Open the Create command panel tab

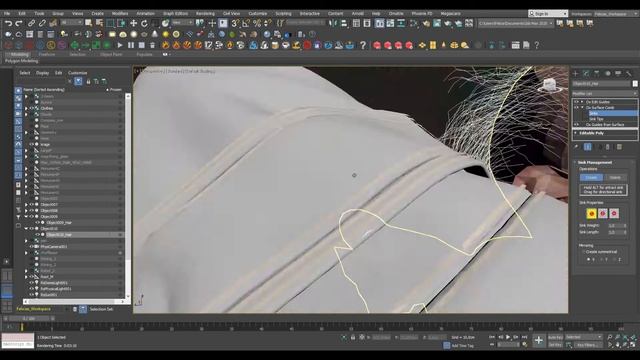576,73
